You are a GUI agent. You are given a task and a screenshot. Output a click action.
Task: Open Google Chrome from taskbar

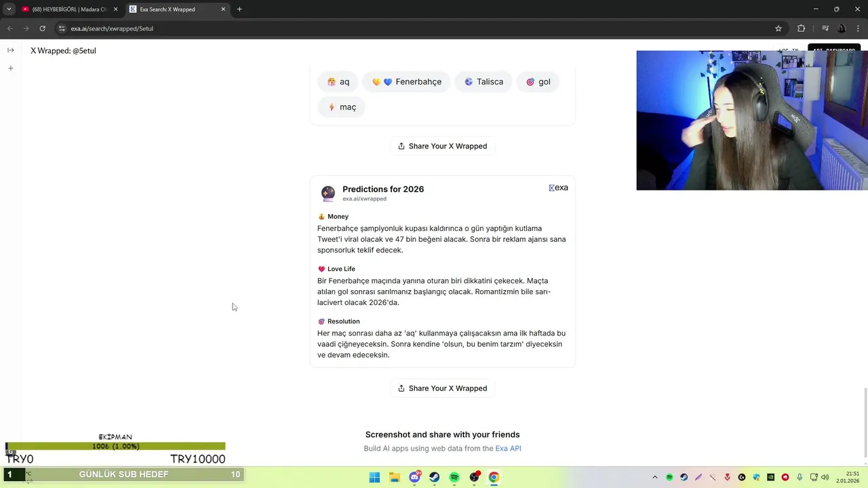494,477
